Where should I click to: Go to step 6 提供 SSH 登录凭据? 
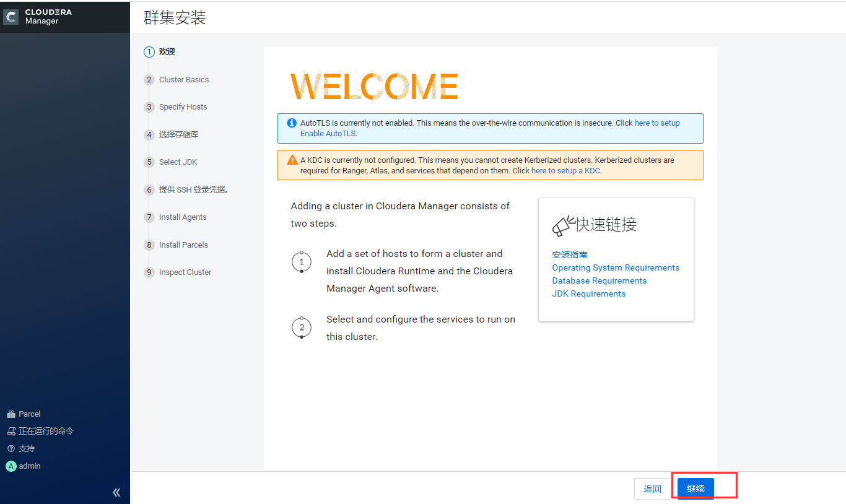(187, 189)
